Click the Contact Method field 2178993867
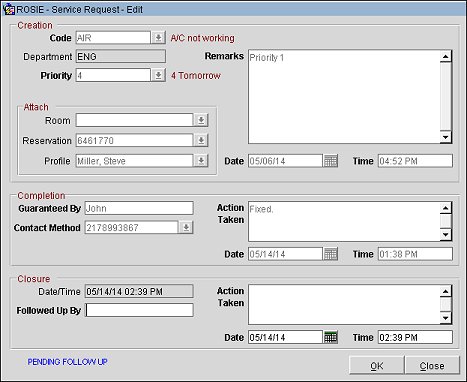The width and height of the screenshot is (467, 382). click(131, 227)
